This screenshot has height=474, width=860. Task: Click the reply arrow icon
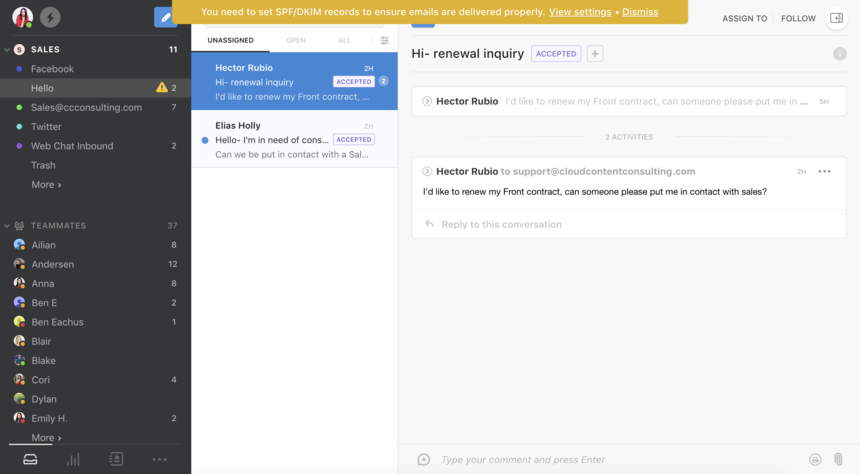point(429,224)
